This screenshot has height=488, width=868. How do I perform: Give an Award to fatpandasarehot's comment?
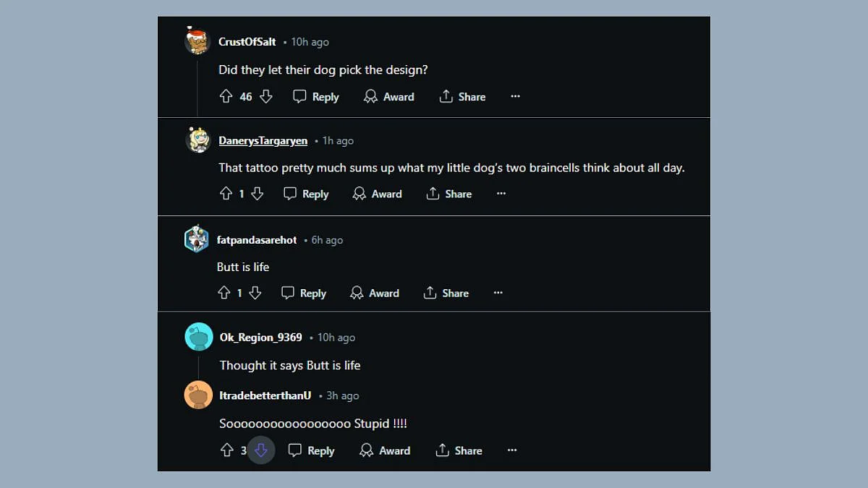coord(375,293)
